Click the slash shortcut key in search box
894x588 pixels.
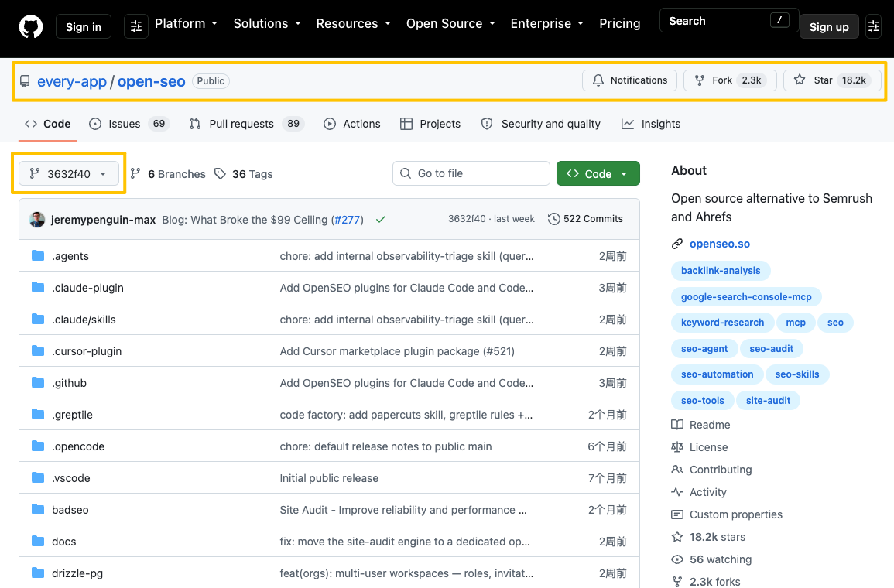[x=779, y=21]
